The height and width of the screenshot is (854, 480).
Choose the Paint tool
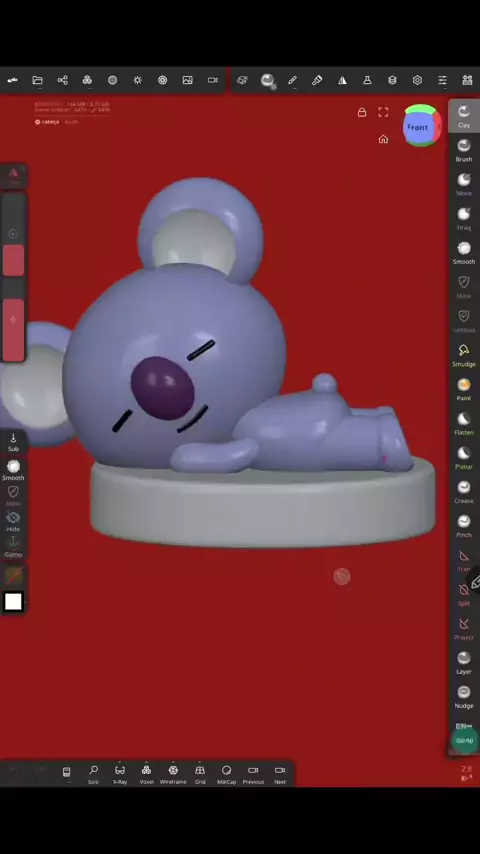click(x=464, y=389)
